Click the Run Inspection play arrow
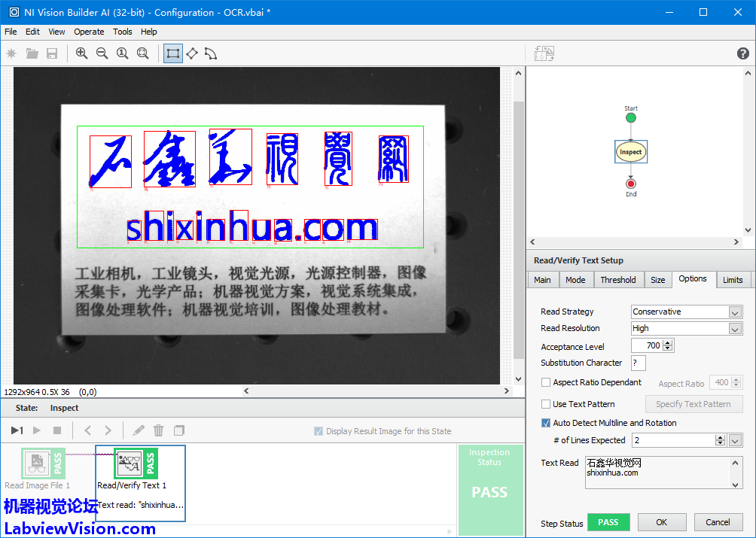The image size is (756, 538). (37, 430)
